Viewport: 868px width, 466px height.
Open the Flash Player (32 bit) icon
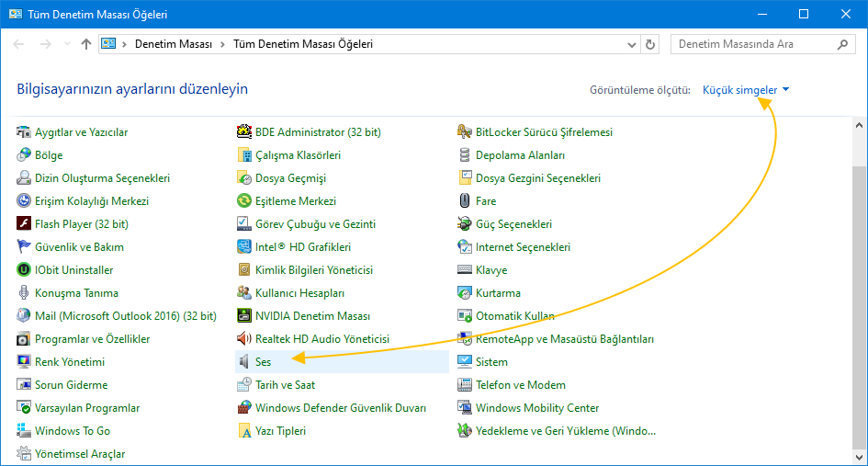point(23,224)
